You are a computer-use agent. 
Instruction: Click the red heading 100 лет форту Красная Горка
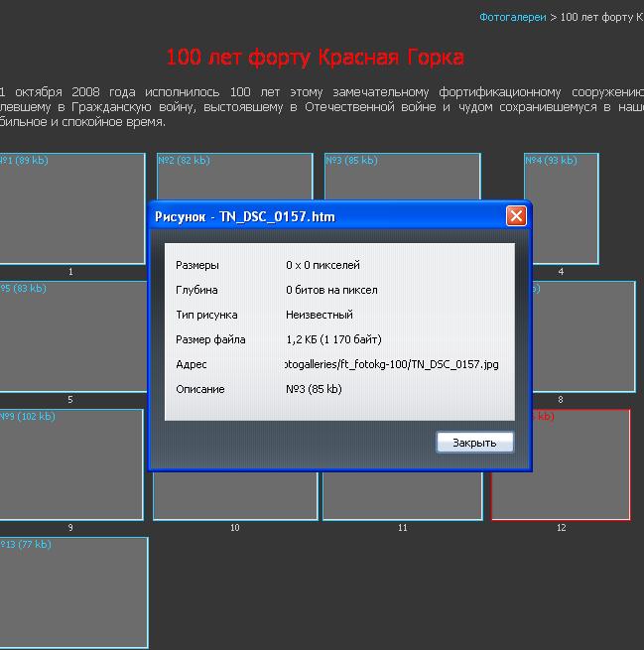point(315,58)
